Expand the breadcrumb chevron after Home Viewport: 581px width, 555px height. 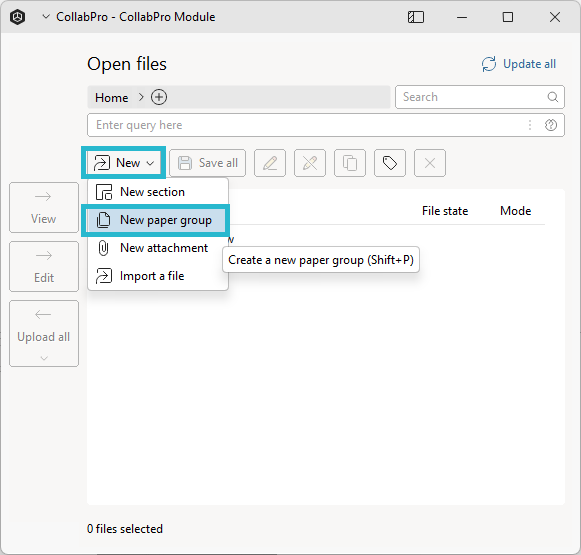pyautogui.click(x=141, y=97)
